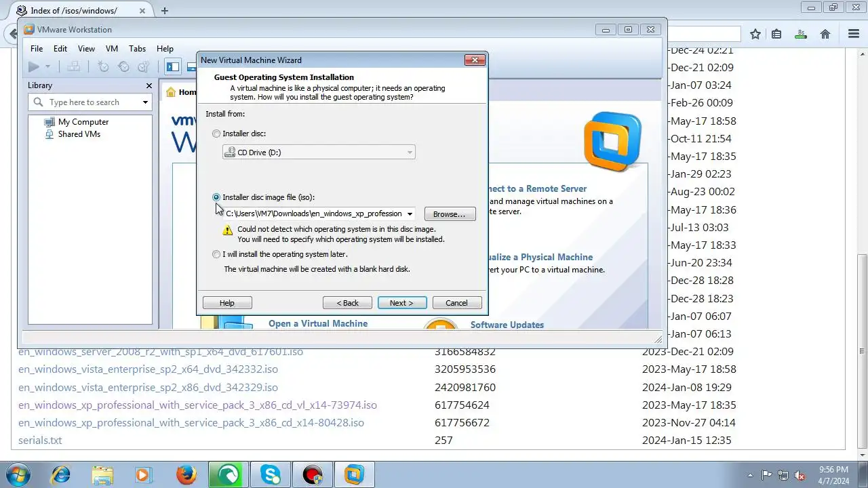This screenshot has height=488, width=868.
Task: Click the Firefox downloads progress 8s icon
Action: [801, 34]
